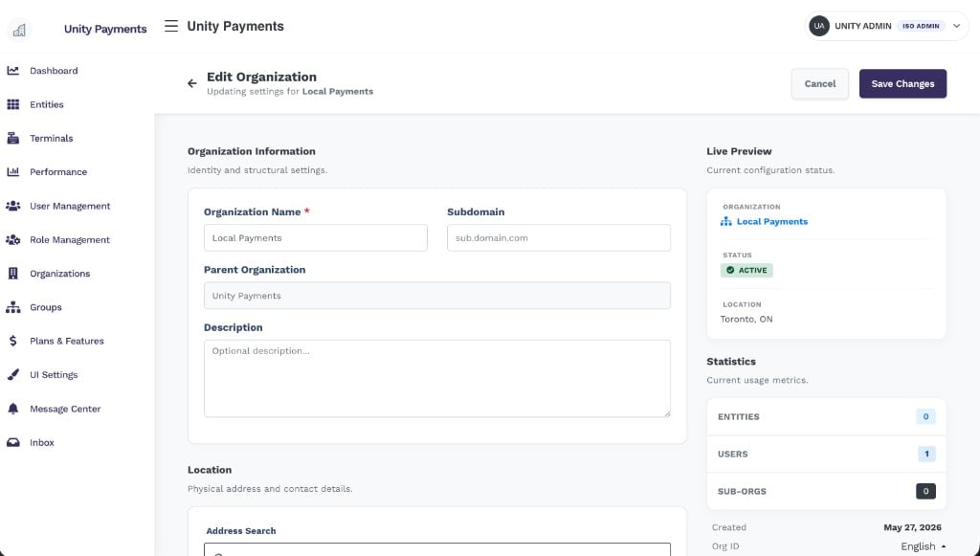Click the 'Unity Payments' header title
The height and width of the screenshot is (556, 980).
tap(235, 26)
